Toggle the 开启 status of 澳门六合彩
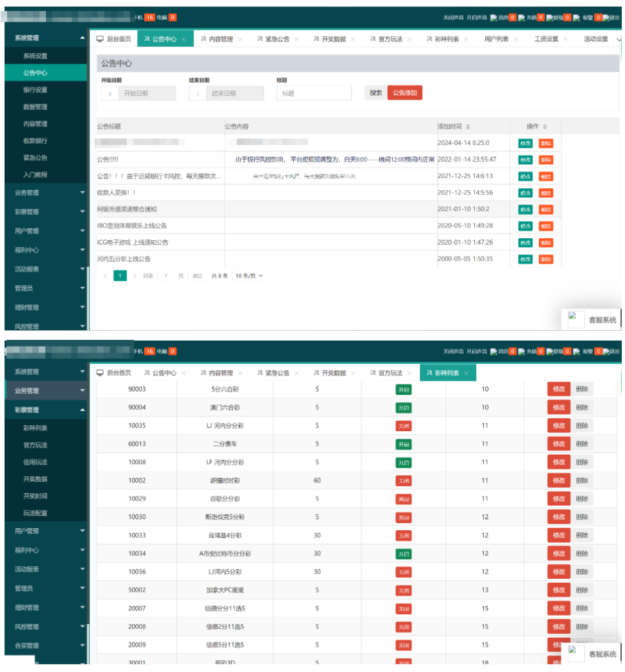This screenshot has width=625, height=672. 403,408
